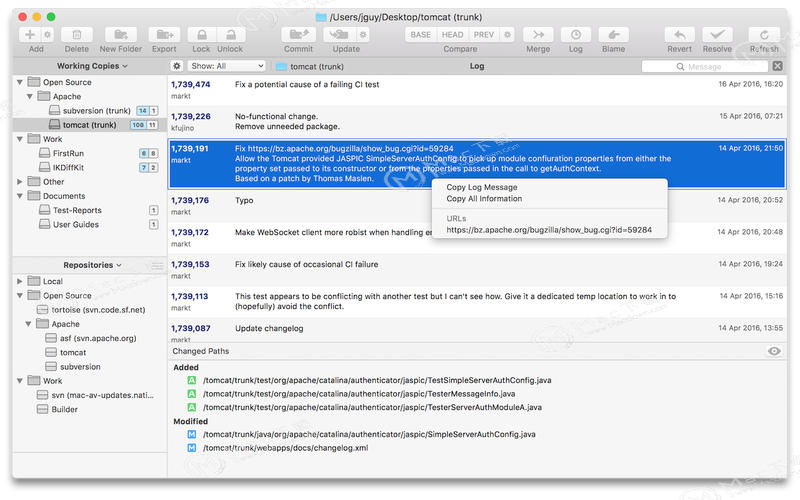This screenshot has height=500, width=800.
Task: Click in the Message search field
Action: 705,66
